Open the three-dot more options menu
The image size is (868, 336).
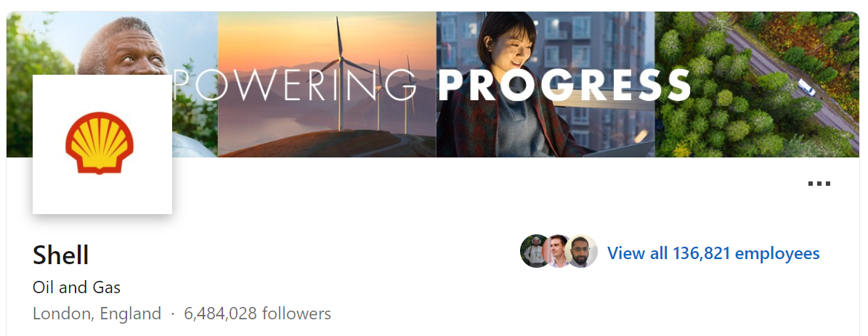point(819,184)
